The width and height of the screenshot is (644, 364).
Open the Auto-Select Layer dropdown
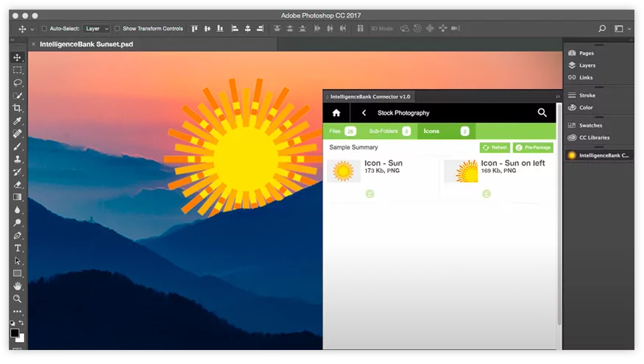96,29
